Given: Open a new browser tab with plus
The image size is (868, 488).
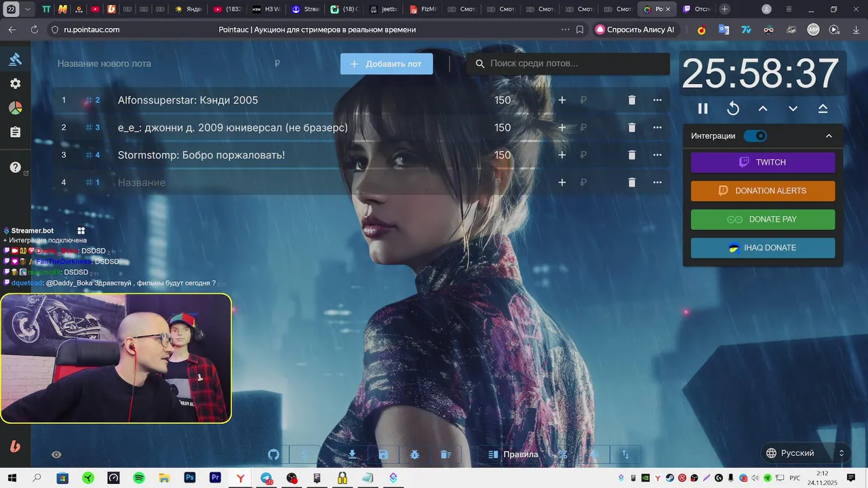Looking at the screenshot, I should [725, 9].
